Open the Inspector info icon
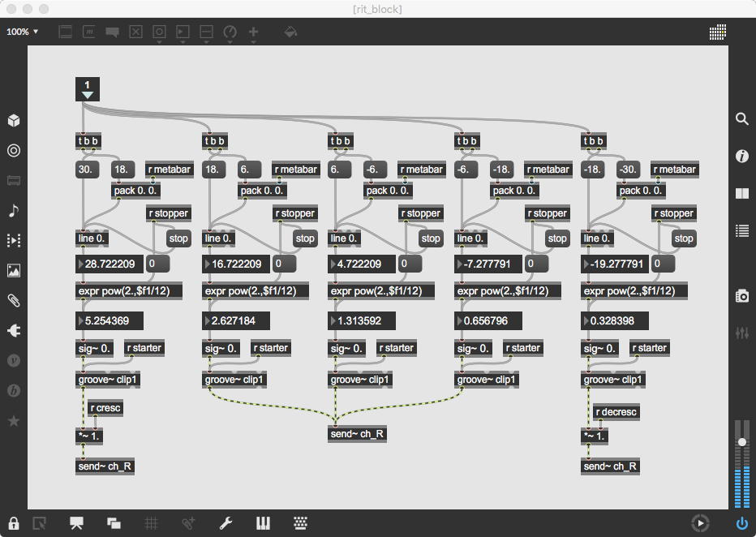 tap(742, 157)
